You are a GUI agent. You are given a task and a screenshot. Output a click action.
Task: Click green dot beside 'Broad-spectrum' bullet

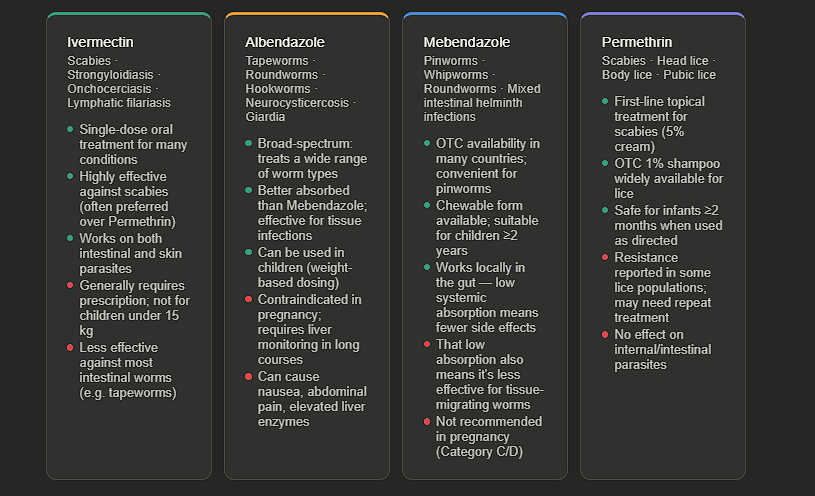(x=248, y=143)
